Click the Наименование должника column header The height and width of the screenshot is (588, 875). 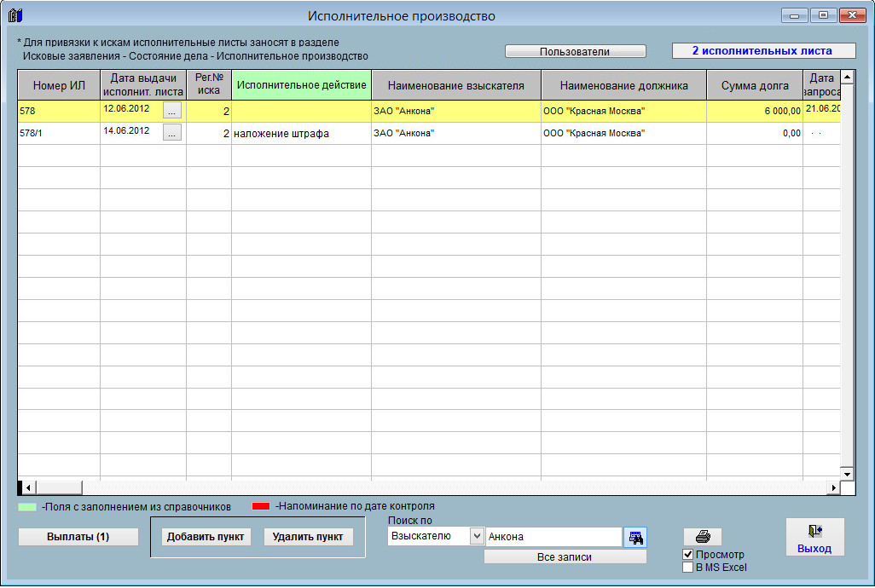click(x=624, y=85)
